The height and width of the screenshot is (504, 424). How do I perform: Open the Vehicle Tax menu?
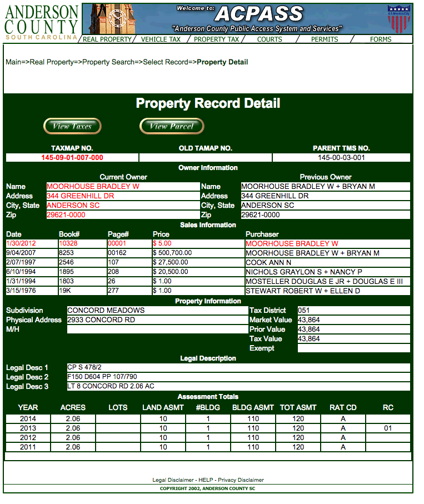[x=161, y=39]
